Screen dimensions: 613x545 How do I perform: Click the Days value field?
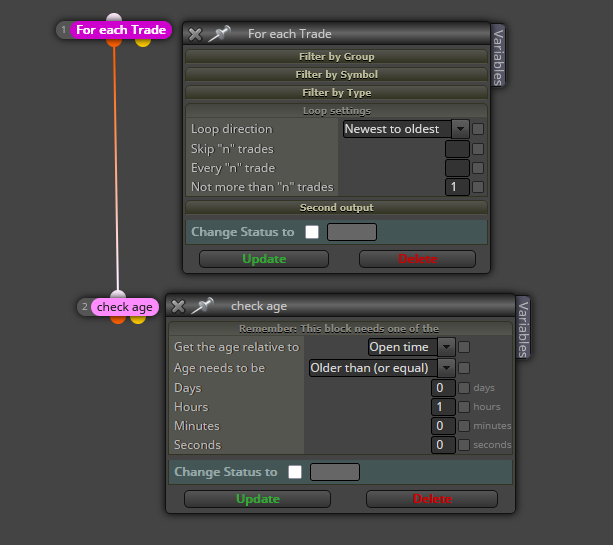coord(443,388)
